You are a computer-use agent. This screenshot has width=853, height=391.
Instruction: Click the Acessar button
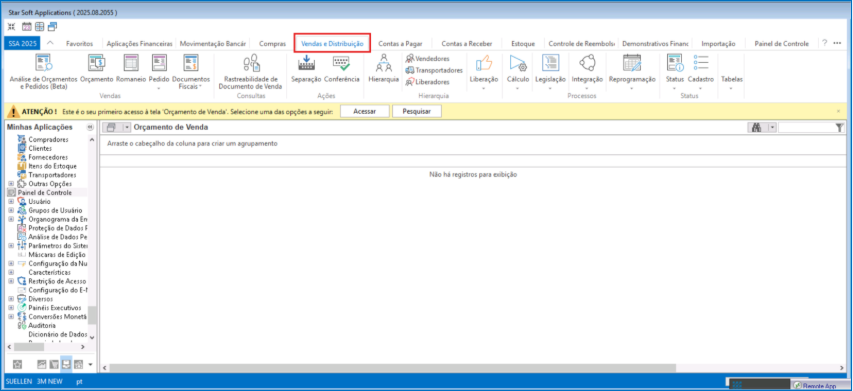click(364, 111)
